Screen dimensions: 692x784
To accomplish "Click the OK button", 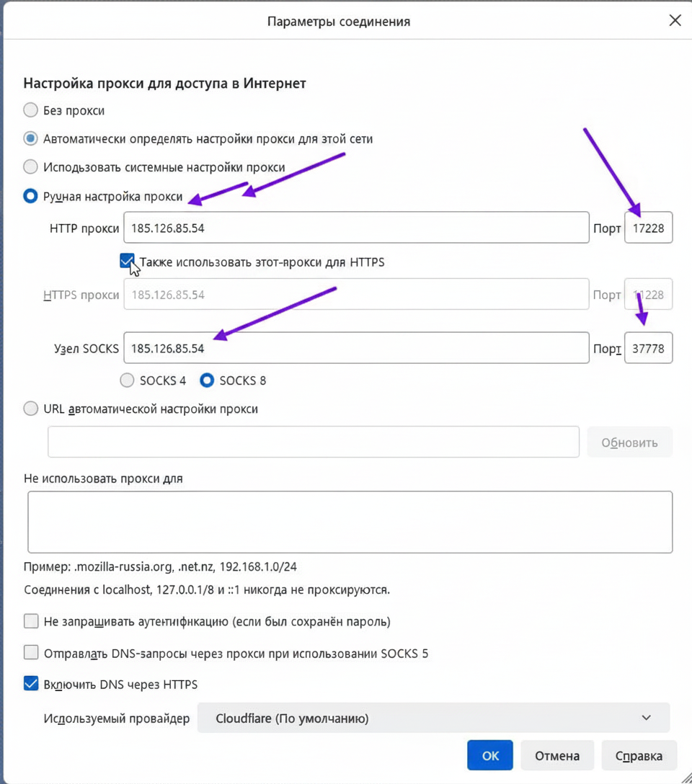I will point(490,755).
